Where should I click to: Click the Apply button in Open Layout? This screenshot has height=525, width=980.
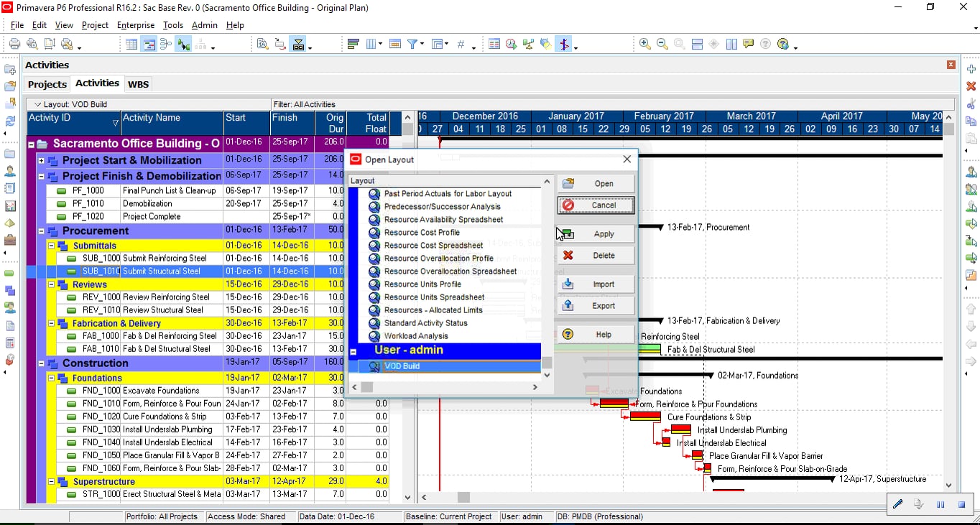pyautogui.click(x=596, y=234)
